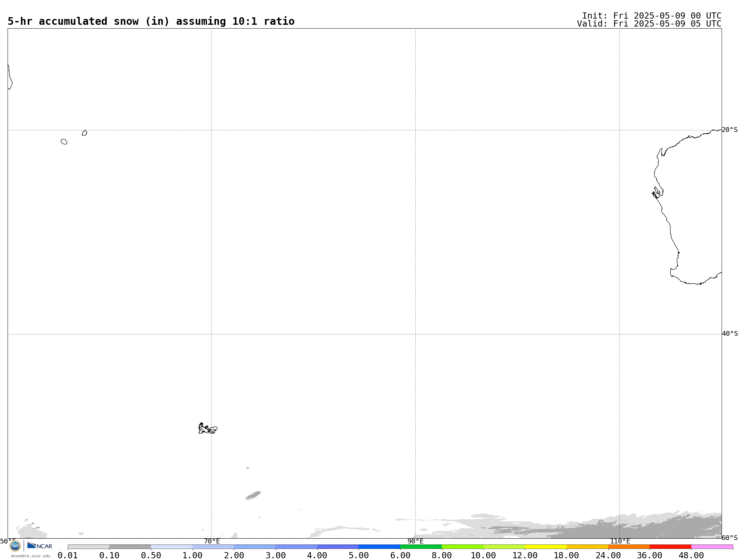Viewport: 744px width, 560px height.
Task: Click the colorbar value 10.00 label
Action: pos(483,556)
